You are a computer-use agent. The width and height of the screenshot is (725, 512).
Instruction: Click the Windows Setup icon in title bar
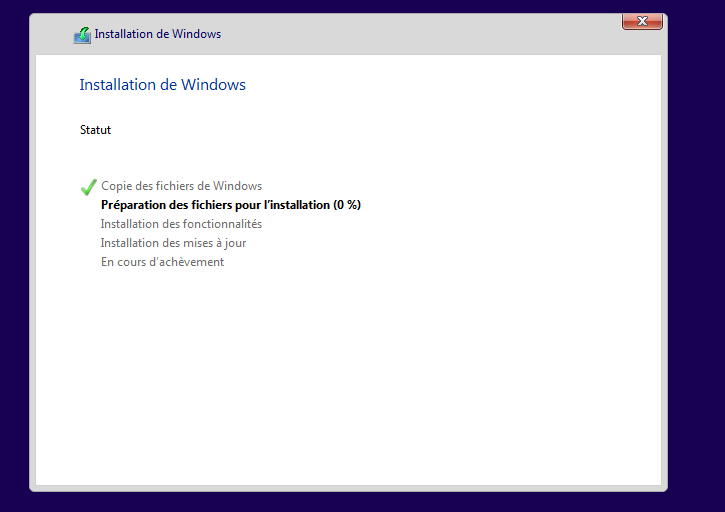coord(82,35)
